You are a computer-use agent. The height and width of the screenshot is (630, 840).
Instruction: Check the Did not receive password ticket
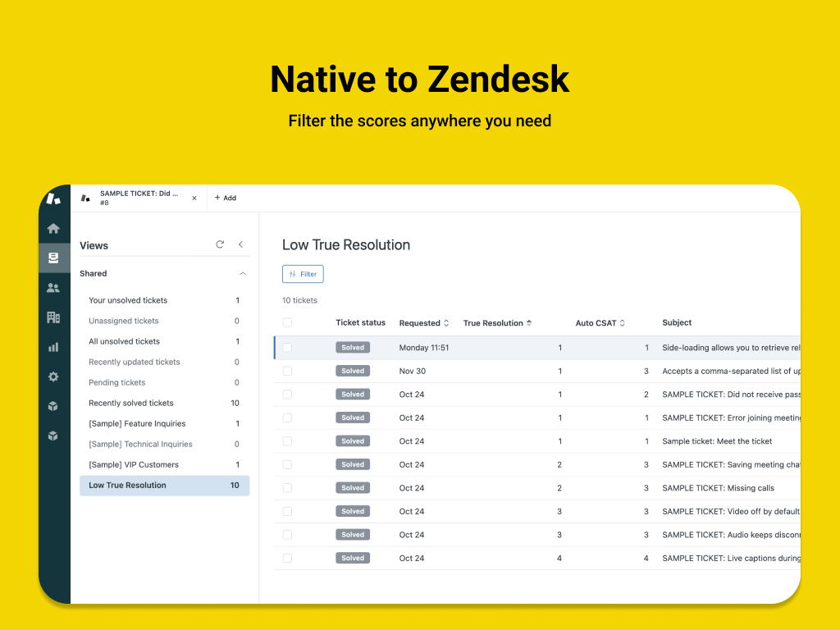coord(288,395)
